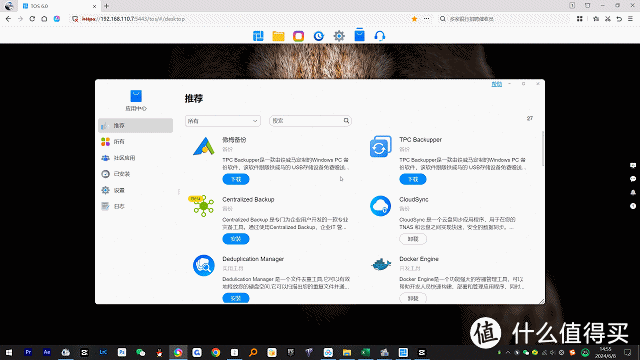Focus the App Center search field
The height and width of the screenshot is (360, 640).
pyautogui.click(x=310, y=121)
